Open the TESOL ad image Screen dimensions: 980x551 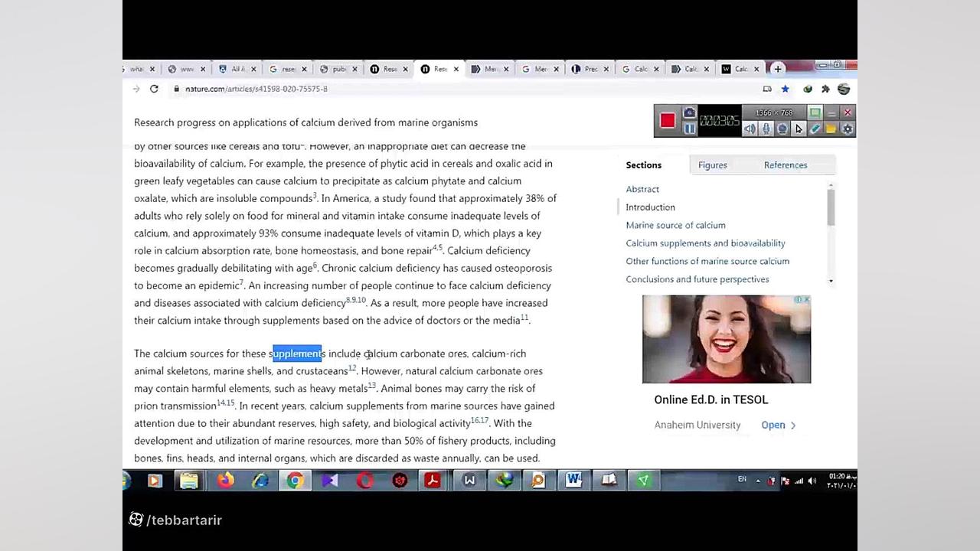727,339
